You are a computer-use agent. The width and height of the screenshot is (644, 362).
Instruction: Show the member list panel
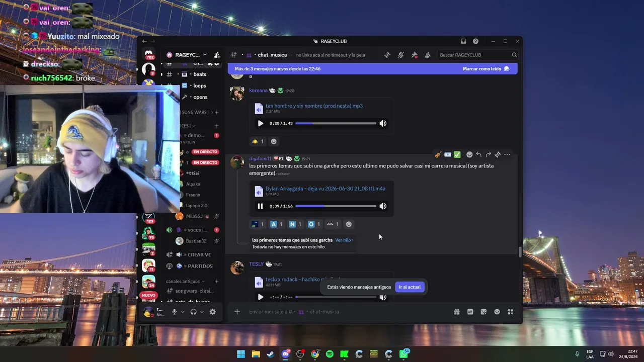pyautogui.click(x=428, y=55)
